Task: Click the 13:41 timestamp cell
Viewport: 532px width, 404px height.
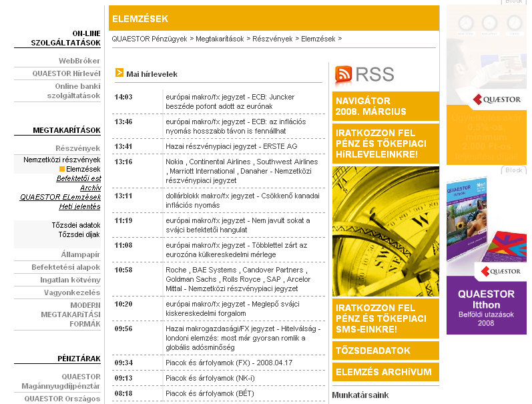Action: [123, 146]
